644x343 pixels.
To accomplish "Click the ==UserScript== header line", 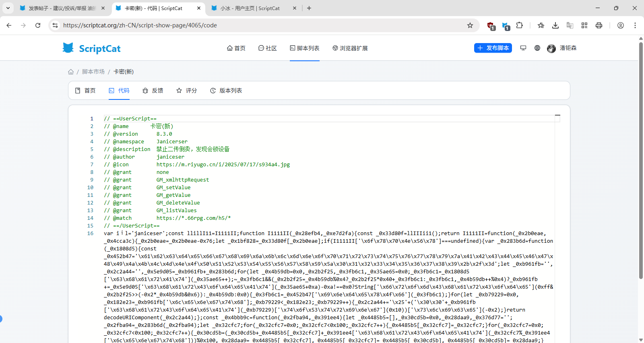I will click(x=130, y=119).
